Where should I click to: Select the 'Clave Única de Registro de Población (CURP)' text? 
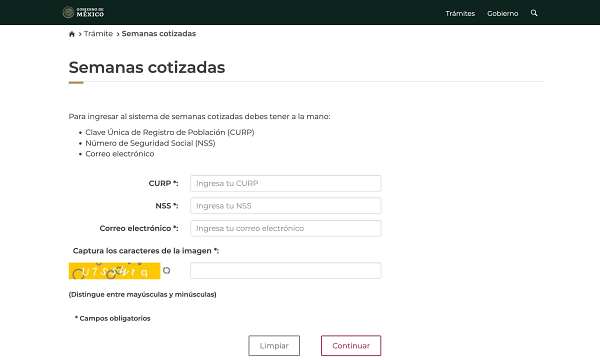[x=170, y=132]
